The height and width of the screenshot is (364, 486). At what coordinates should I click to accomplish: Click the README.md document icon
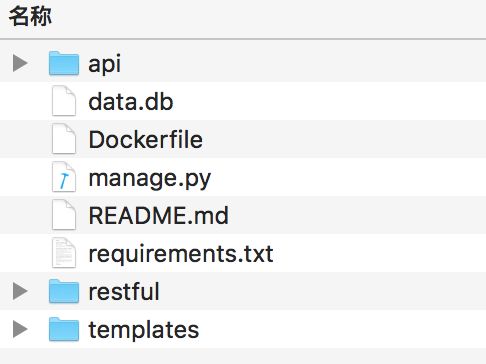point(64,215)
